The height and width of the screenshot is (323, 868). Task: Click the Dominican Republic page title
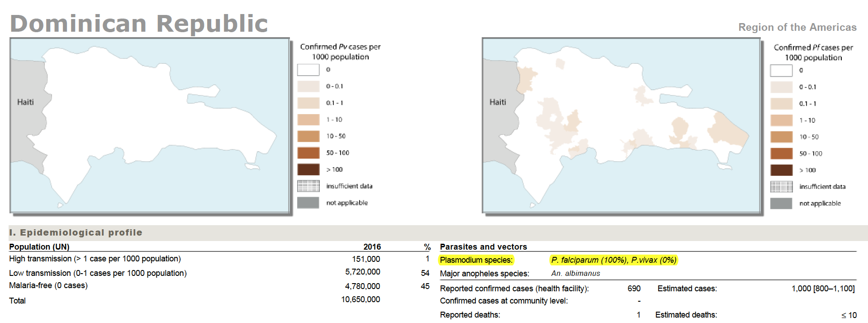139,23
